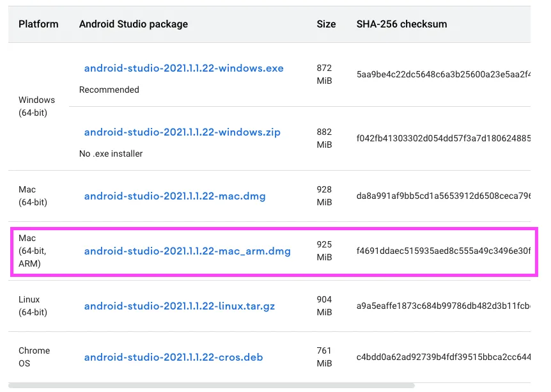Select the Mac ARM checksum starting f4691dda

pos(444,251)
